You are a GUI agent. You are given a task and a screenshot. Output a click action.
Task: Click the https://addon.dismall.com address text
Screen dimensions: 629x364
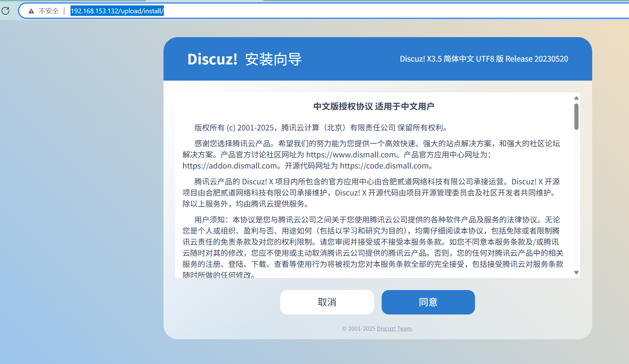pos(230,166)
